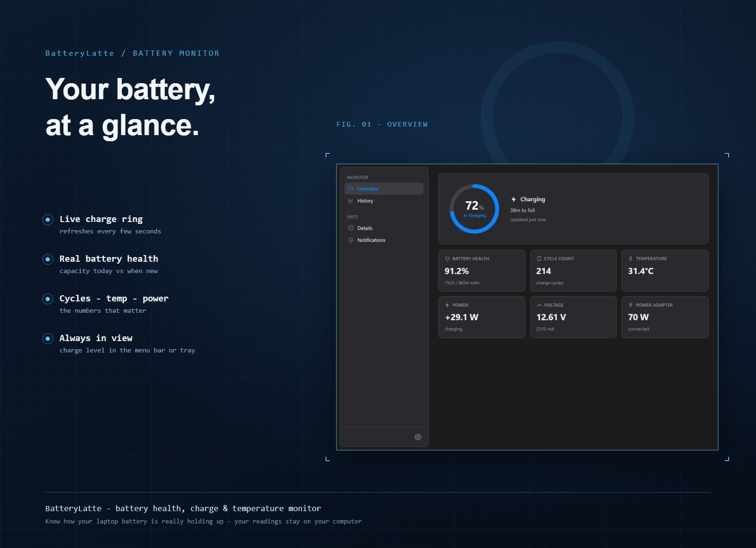Click the 'charge cycles' caption
This screenshot has width=756, height=548.
coord(550,283)
